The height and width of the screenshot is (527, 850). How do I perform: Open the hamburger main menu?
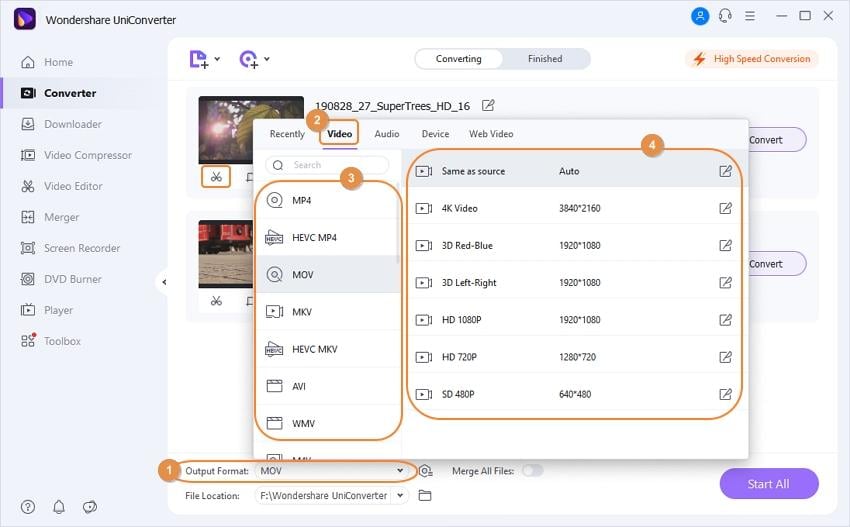750,16
